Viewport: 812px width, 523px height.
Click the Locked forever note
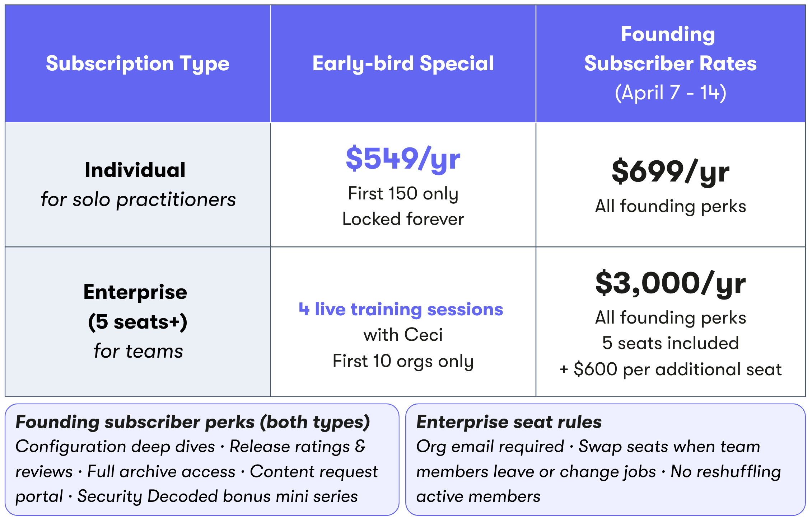coord(403,219)
